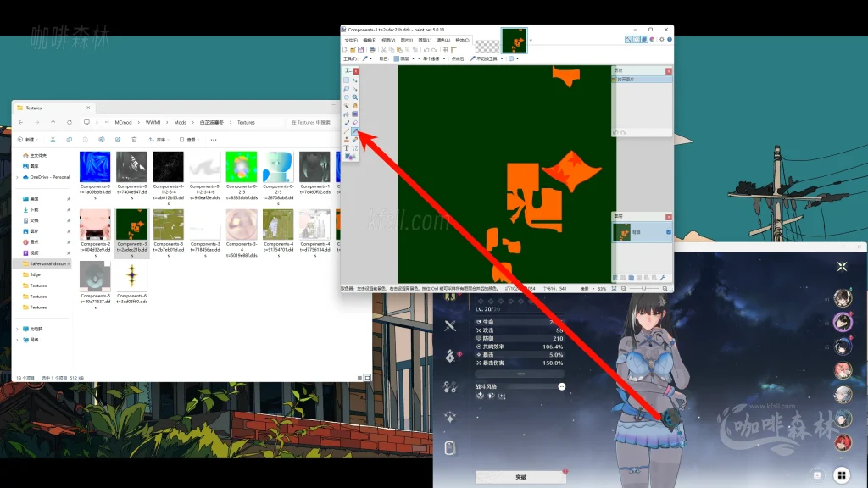Viewport: 868px width, 488px height.
Task: Select the Clone Stamp tool
Action: tap(347, 140)
